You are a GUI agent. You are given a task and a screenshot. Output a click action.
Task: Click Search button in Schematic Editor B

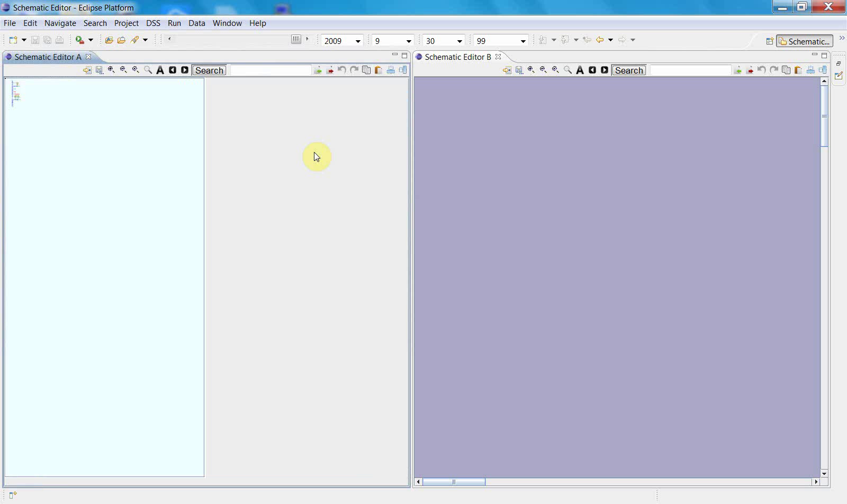coord(629,70)
